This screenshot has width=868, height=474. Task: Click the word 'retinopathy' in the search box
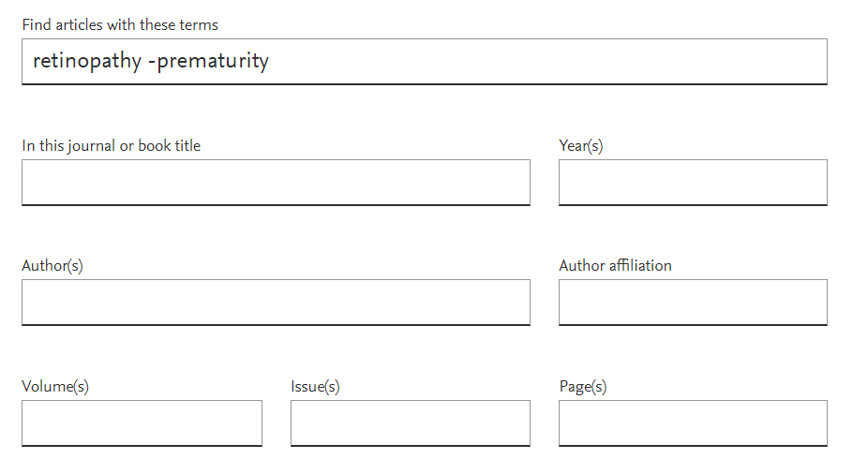87,62
